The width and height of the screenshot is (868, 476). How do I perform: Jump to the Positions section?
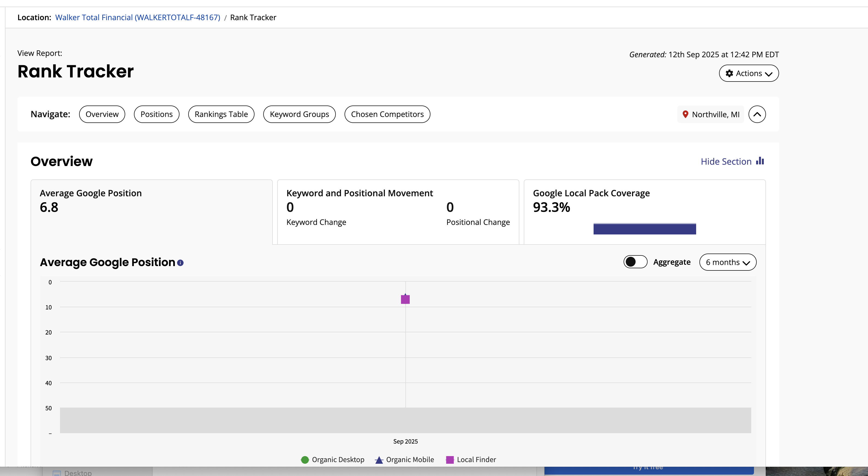click(156, 114)
